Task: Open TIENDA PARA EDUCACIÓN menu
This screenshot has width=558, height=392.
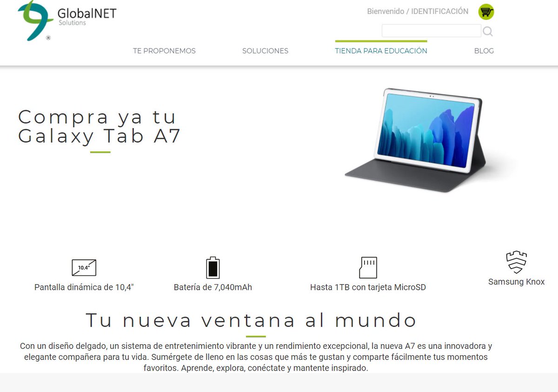Action: click(x=381, y=51)
